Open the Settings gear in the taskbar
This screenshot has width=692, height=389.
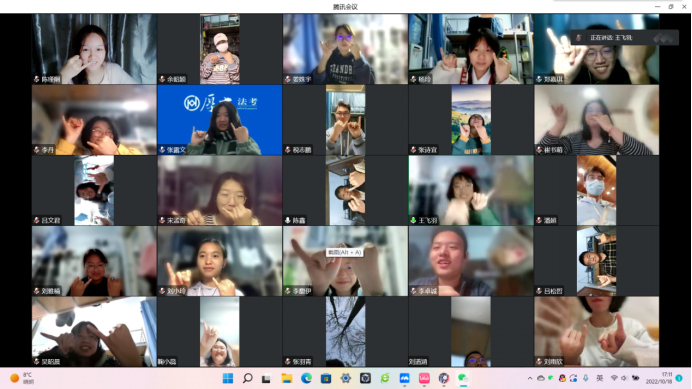[346, 378]
